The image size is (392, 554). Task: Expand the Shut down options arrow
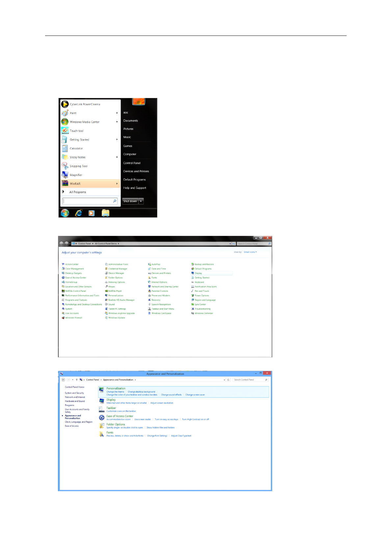tap(141, 201)
